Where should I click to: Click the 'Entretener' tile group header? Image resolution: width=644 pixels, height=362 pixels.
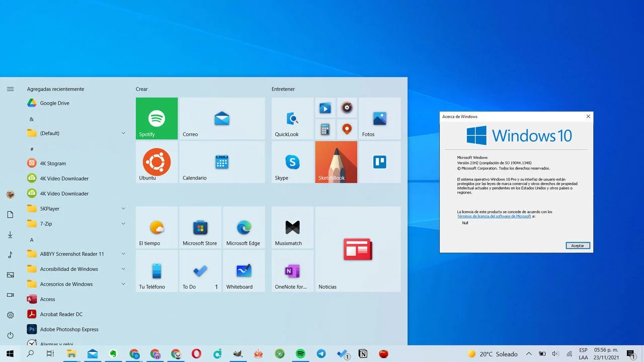(283, 89)
